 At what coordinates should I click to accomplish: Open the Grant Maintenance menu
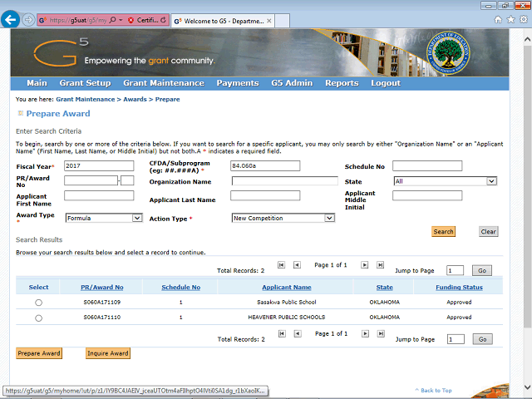pyautogui.click(x=164, y=83)
